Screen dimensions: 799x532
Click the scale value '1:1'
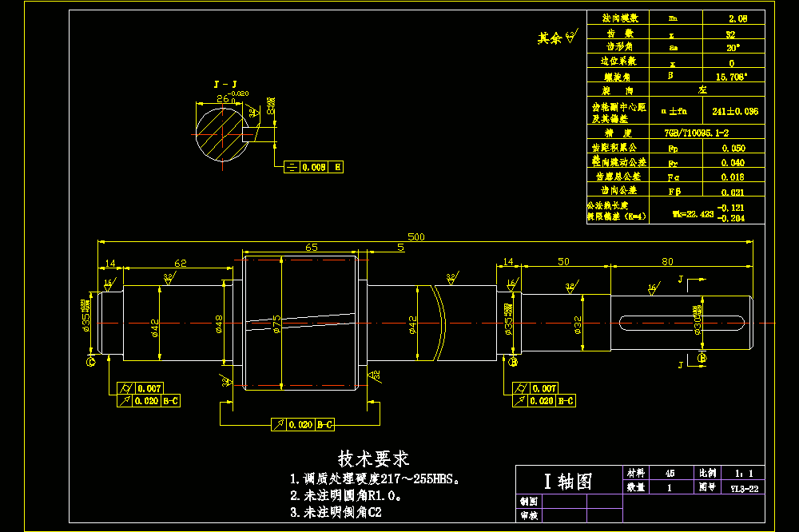744,474
